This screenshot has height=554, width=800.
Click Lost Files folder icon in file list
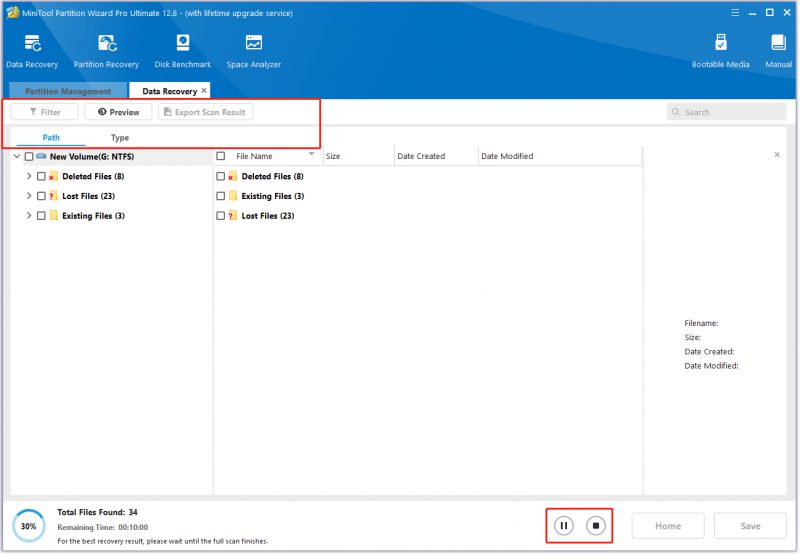pos(233,216)
